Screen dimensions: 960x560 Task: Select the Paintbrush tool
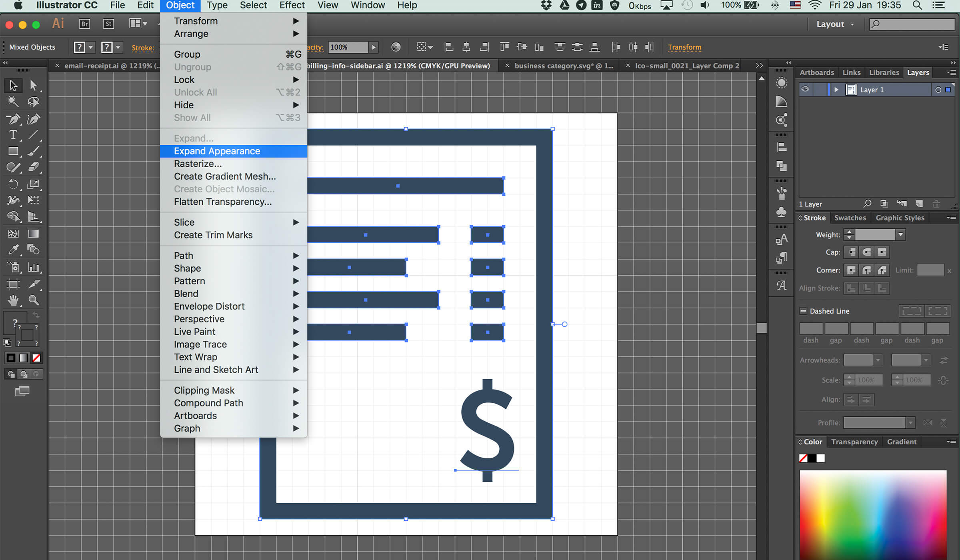tap(34, 151)
